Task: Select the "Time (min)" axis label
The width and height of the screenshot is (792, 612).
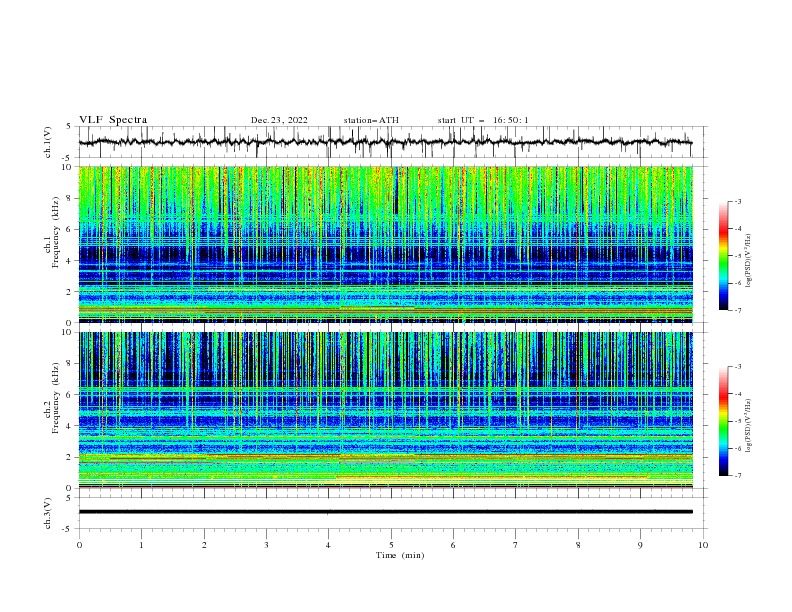Action: (400, 555)
